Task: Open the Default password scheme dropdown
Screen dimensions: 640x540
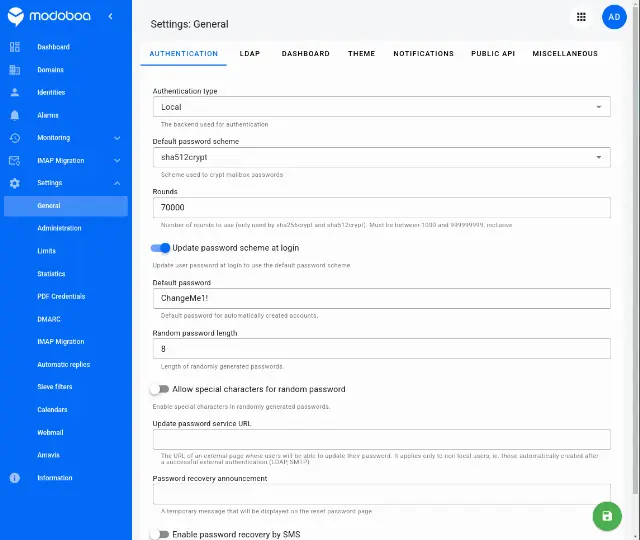Action: (382, 157)
